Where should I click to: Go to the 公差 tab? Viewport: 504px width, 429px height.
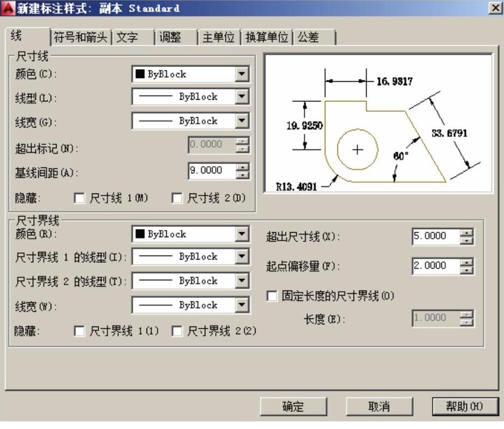[312, 38]
